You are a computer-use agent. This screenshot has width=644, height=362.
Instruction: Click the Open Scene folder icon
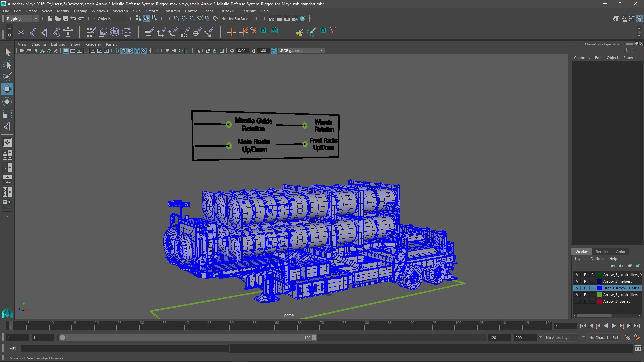(x=58, y=19)
